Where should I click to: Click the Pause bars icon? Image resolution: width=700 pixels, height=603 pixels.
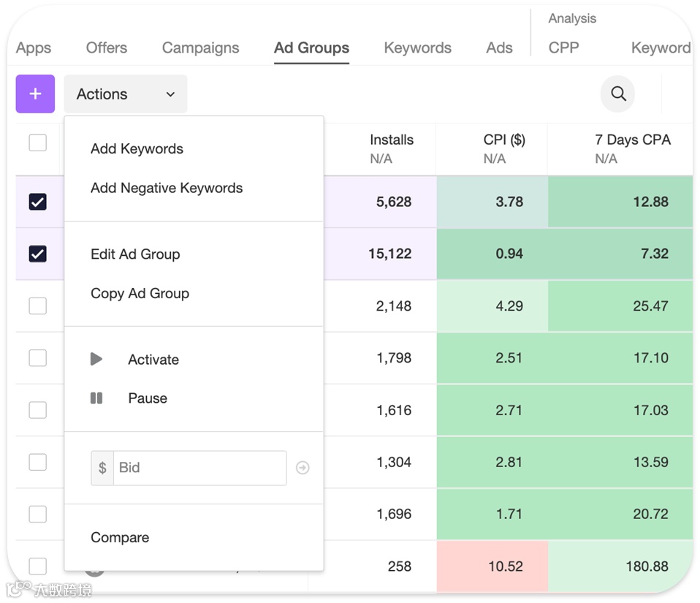[96, 398]
